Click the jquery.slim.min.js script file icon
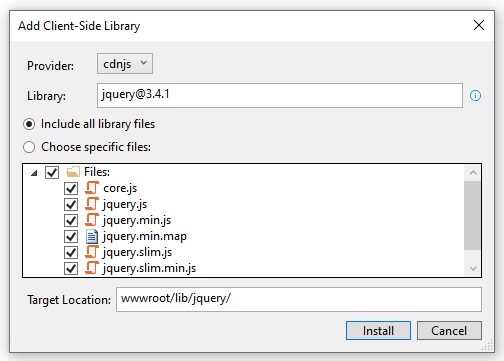504x361 pixels. pos(92,268)
